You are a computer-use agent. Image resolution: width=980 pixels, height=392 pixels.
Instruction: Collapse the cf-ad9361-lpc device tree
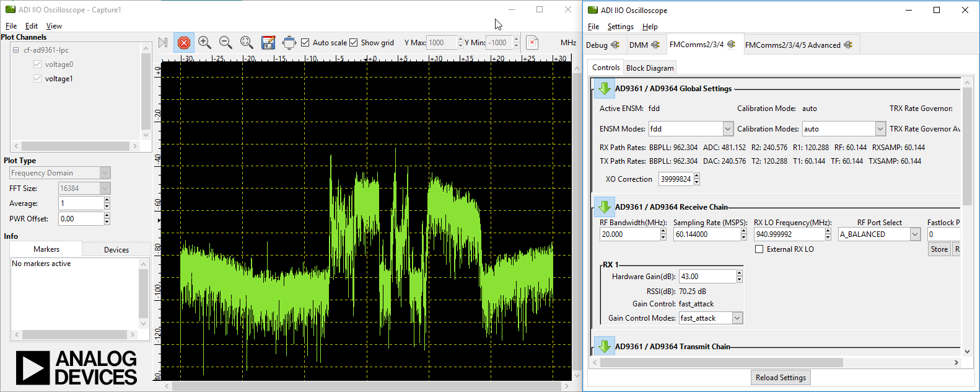16,50
